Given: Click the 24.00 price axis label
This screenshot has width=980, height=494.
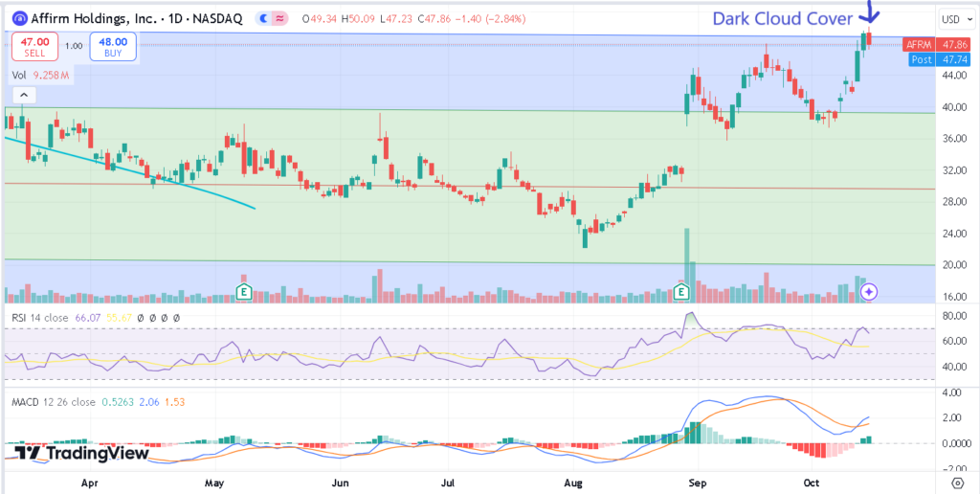Looking at the screenshot, I should [954, 234].
